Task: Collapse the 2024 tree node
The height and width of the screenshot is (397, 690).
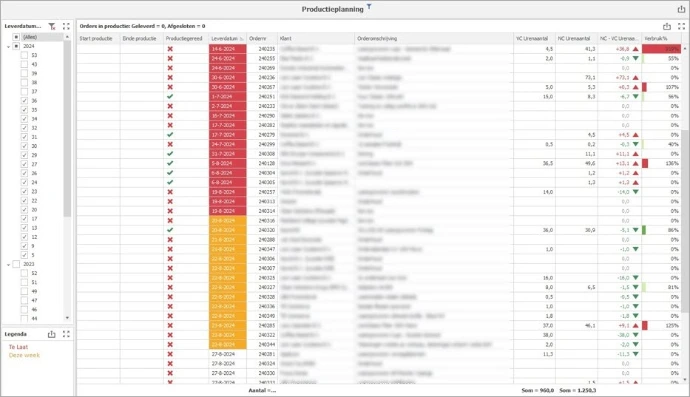Action: 8,46
